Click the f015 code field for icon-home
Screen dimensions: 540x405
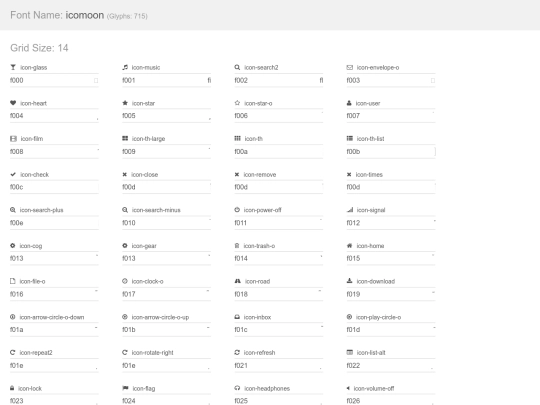(391, 258)
